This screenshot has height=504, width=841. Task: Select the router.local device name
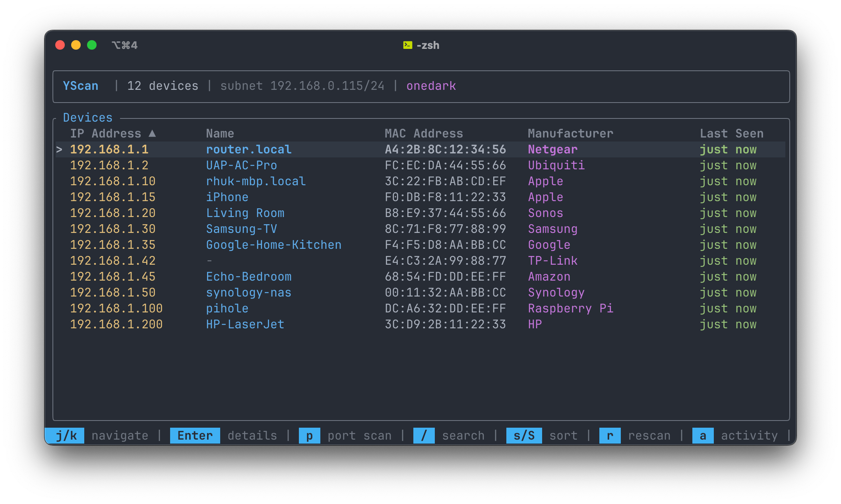click(x=249, y=149)
